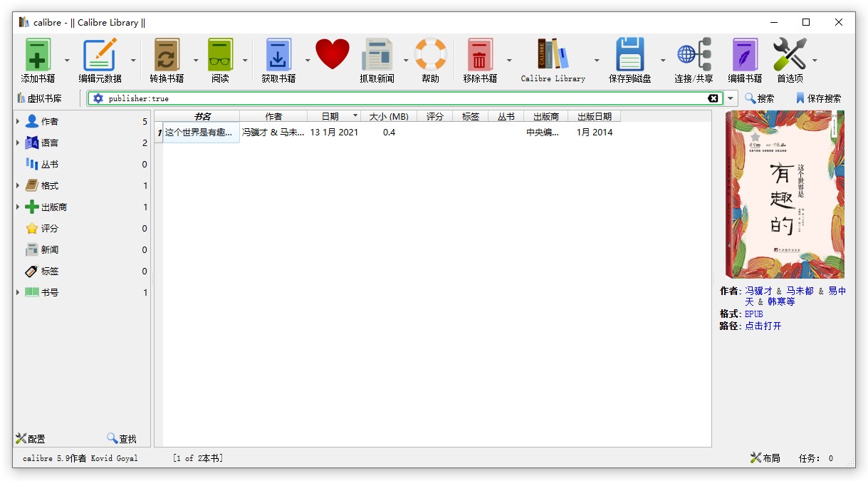
Task: Open 连接/共享 (Connect/share) icon
Action: click(x=694, y=55)
